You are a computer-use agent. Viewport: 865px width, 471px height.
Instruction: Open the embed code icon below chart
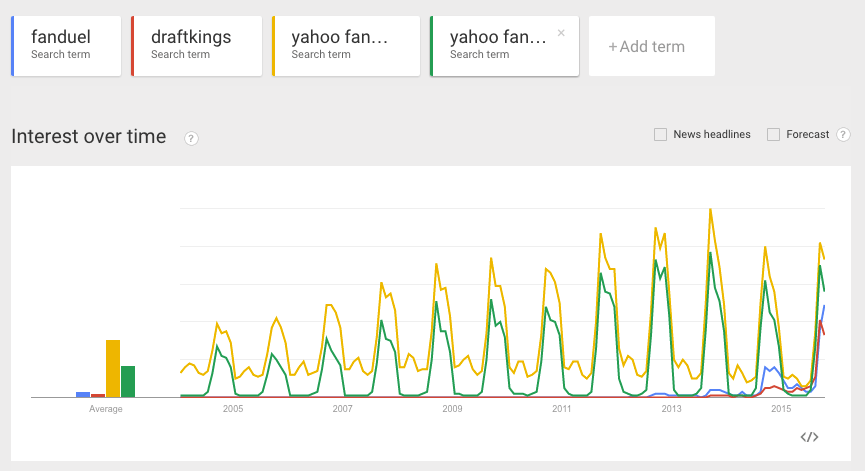(810, 437)
